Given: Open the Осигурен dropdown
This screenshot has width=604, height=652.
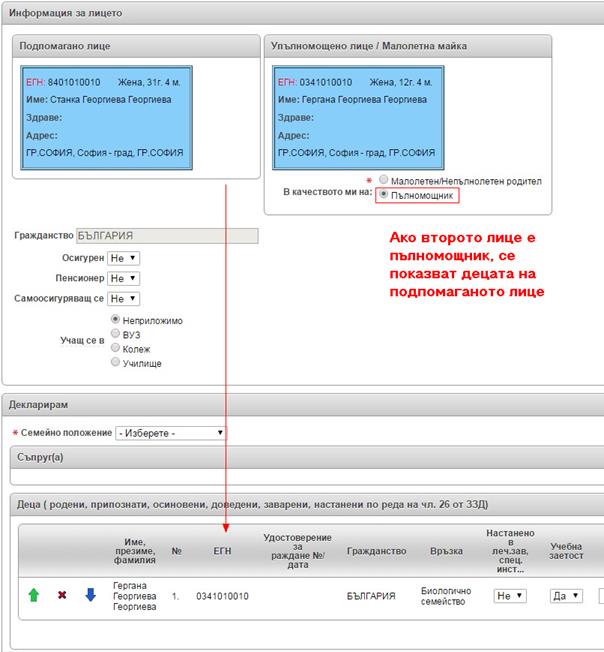Looking at the screenshot, I should coord(123,258).
